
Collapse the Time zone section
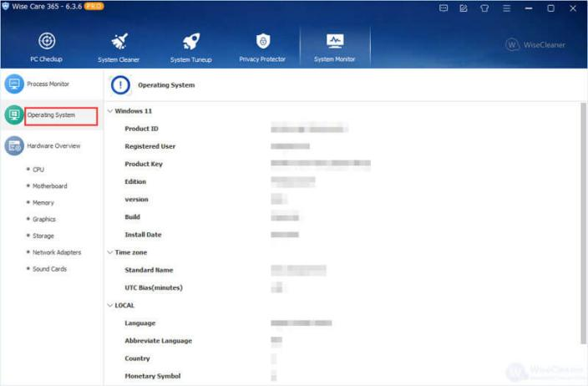110,252
